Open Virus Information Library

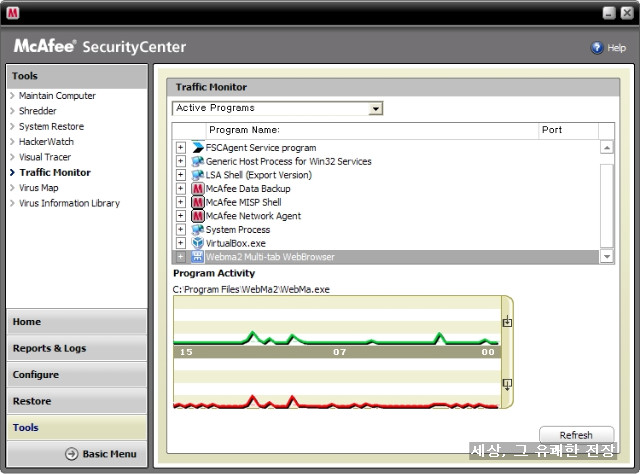coord(69,203)
